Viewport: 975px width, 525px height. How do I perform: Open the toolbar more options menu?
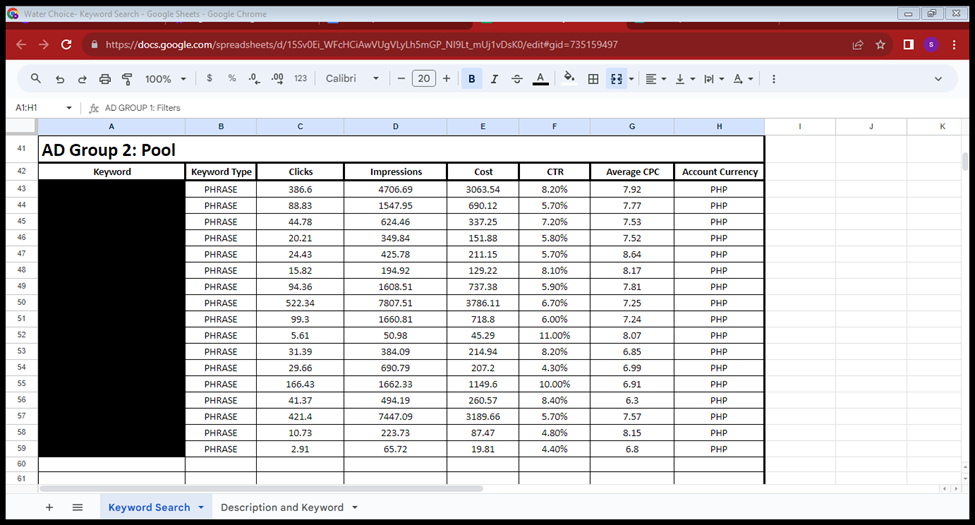pos(774,79)
